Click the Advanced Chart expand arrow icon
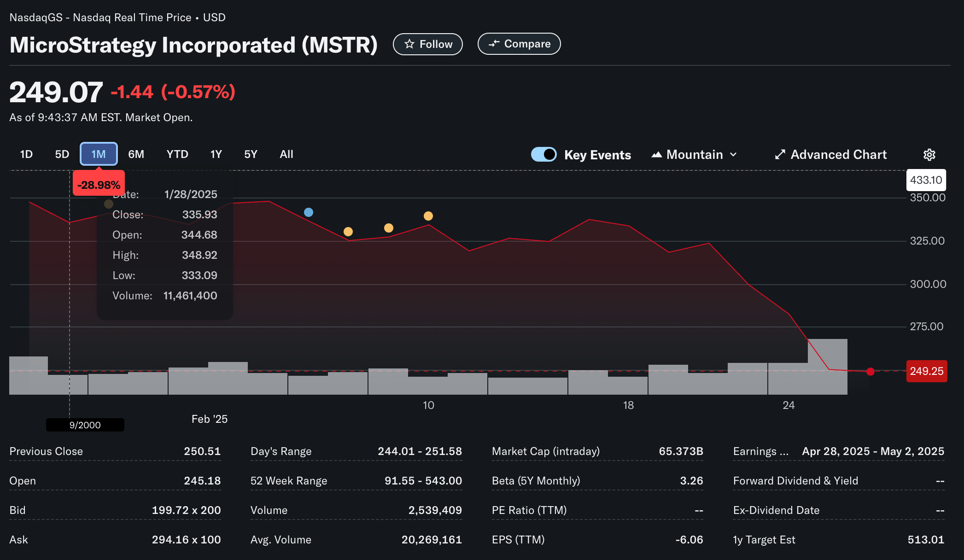Viewport: 964px width, 560px height. 779,155
